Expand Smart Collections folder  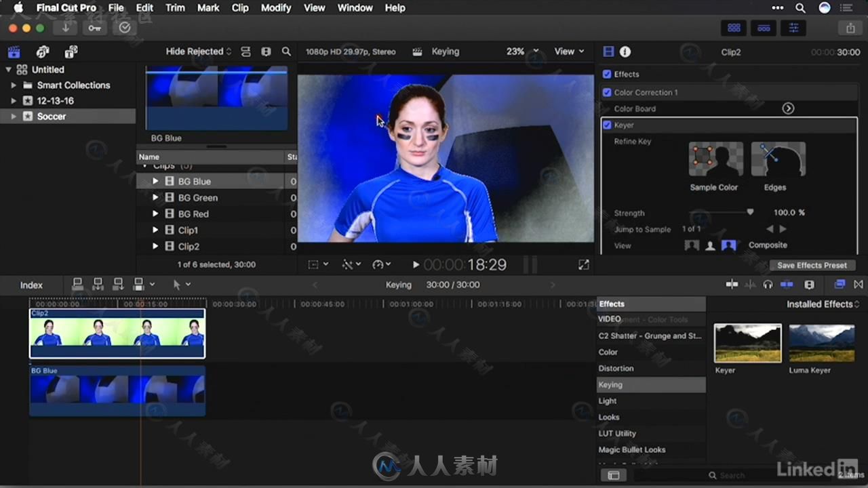[13, 85]
